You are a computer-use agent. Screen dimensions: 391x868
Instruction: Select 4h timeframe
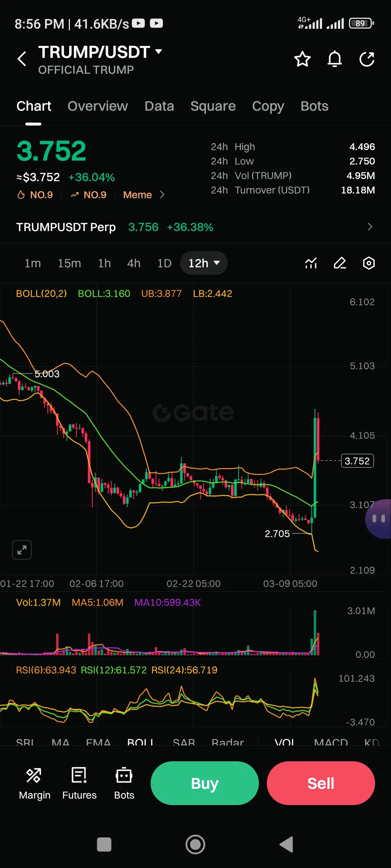click(x=134, y=263)
